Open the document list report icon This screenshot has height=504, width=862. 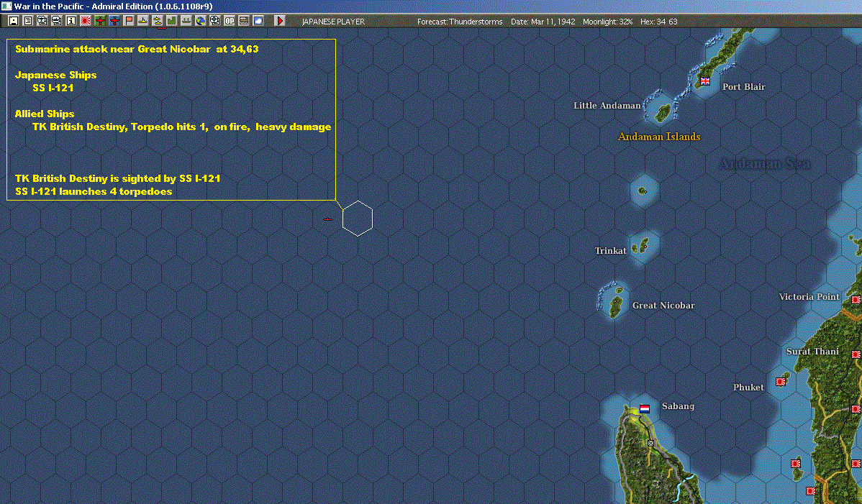(28, 21)
